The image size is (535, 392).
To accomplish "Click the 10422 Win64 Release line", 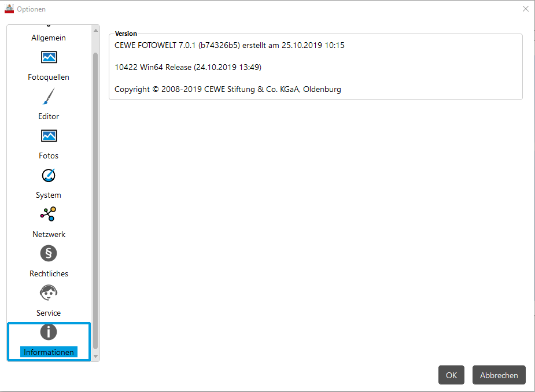I will click(x=188, y=67).
